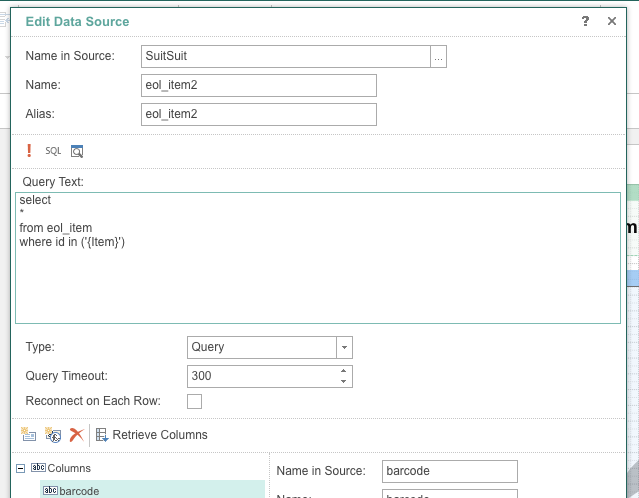
Task: Click the Name field containing eol_item2
Action: pos(259,85)
